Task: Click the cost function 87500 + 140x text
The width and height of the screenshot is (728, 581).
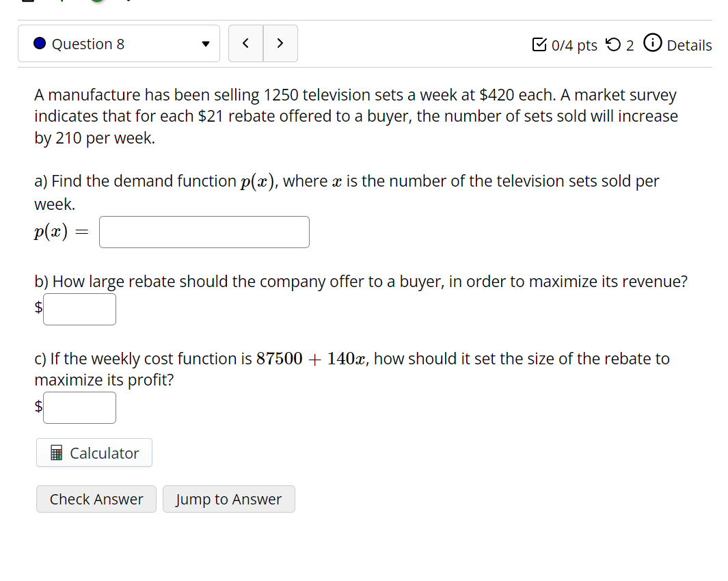Action: (x=312, y=359)
